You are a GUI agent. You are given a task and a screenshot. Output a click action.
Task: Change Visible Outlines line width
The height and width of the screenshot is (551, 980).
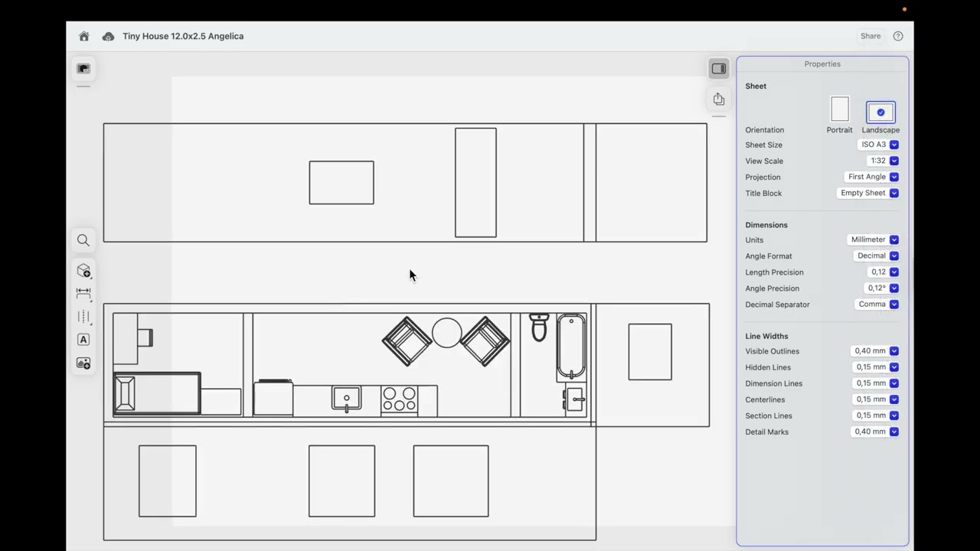pyautogui.click(x=875, y=350)
